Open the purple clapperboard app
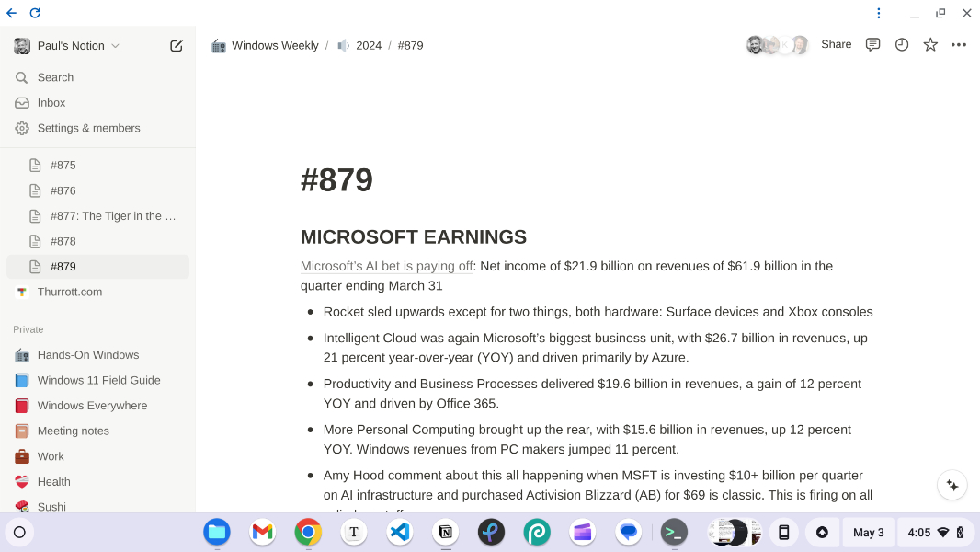The width and height of the screenshot is (980, 552). tap(583, 533)
